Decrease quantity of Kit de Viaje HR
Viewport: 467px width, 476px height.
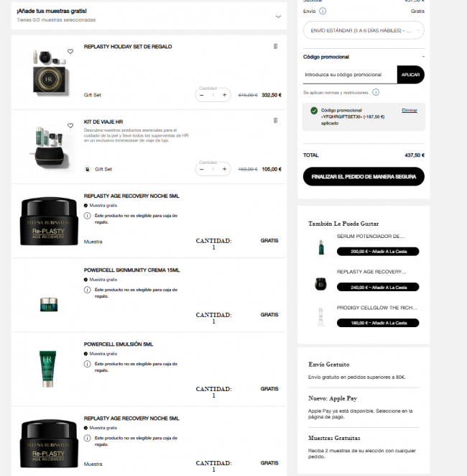point(202,169)
